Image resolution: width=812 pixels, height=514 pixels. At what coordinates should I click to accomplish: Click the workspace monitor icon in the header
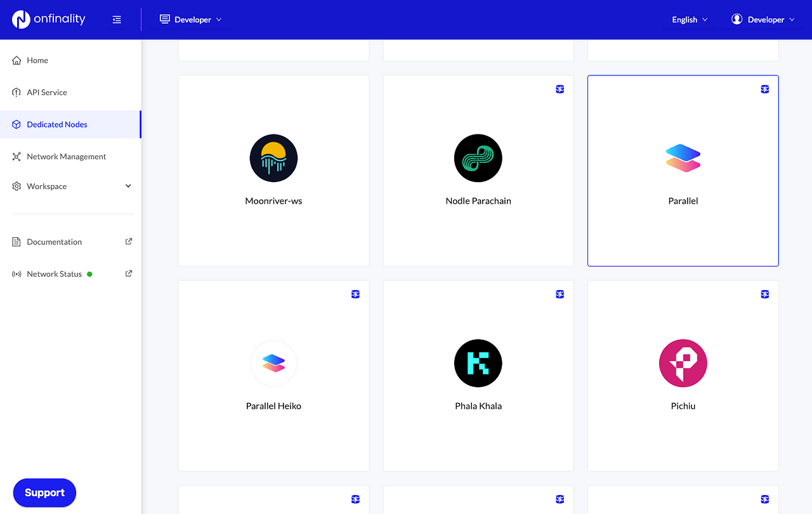point(165,19)
